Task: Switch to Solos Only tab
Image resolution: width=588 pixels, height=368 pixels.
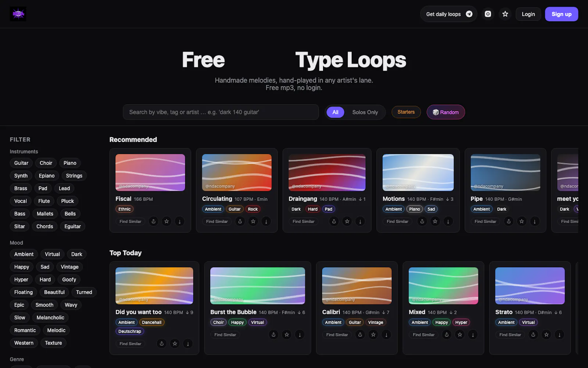Action: click(365, 112)
